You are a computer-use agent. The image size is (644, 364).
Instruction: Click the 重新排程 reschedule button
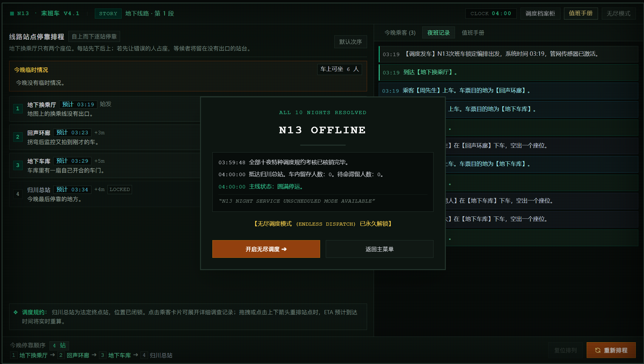pos(611,350)
